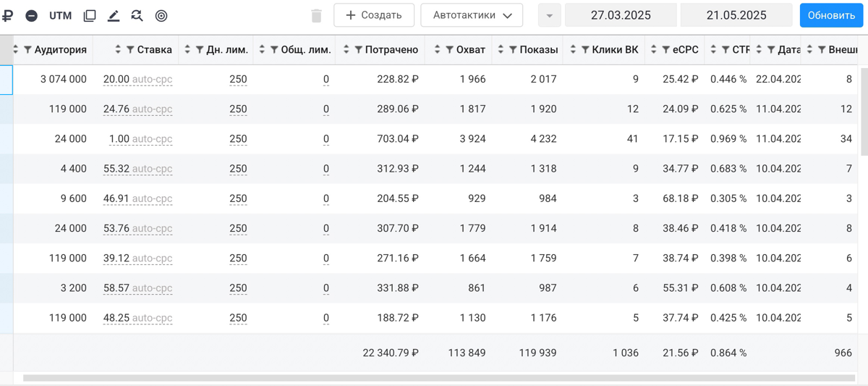
Task: Click sort arrows for Охват column
Action: [438, 50]
